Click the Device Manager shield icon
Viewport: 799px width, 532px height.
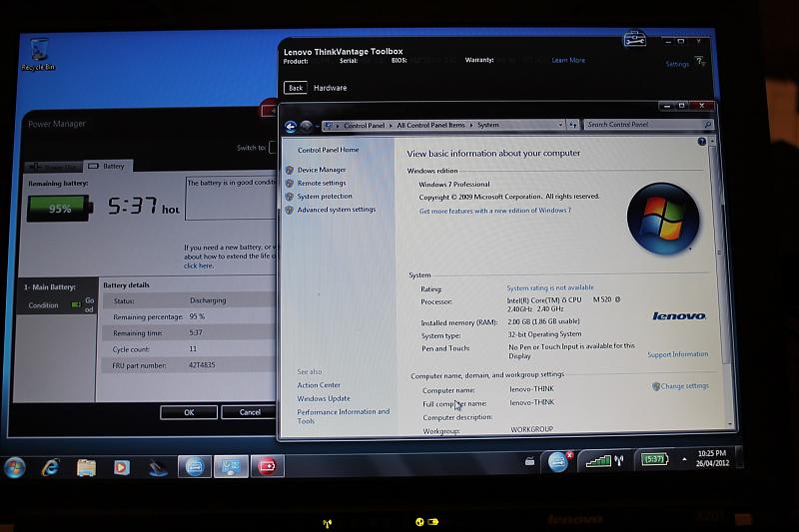(290, 170)
